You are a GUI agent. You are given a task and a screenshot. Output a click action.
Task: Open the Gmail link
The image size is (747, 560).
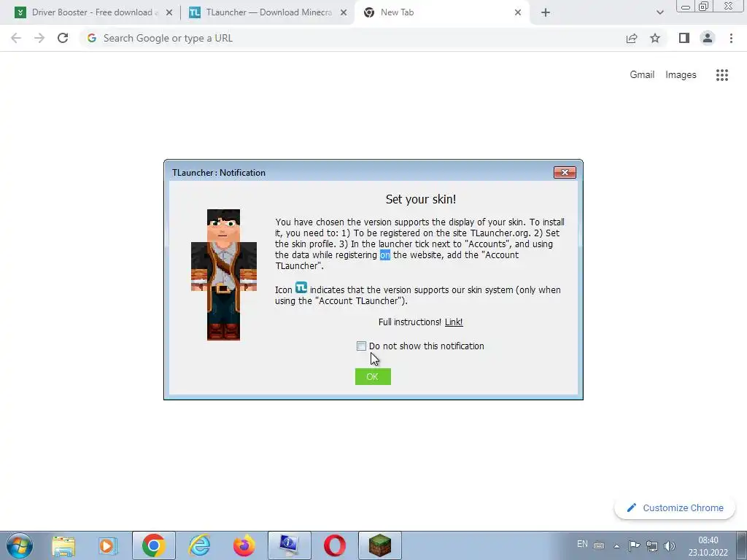[642, 75]
